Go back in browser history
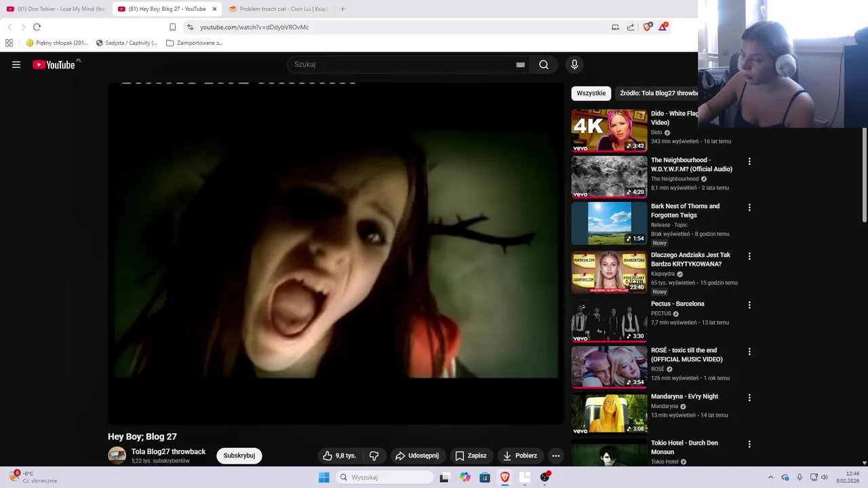Screen dimensions: 868x488 coord(9,27)
